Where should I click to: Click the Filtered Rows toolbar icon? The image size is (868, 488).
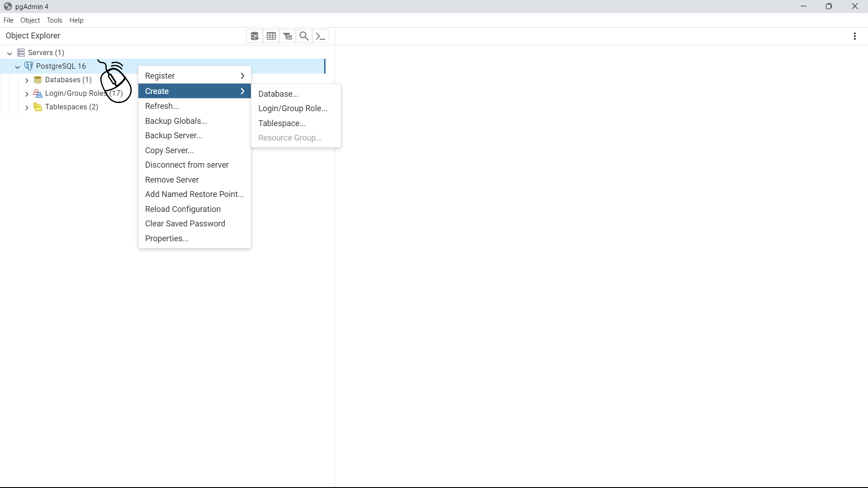tap(288, 36)
